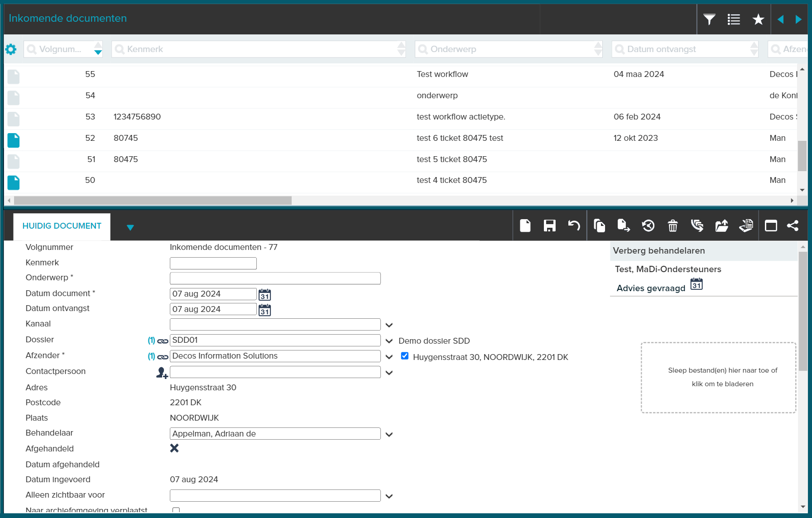Viewport: 812px width, 518px height.
Task: Open calendar for Datum document
Action: [265, 295]
